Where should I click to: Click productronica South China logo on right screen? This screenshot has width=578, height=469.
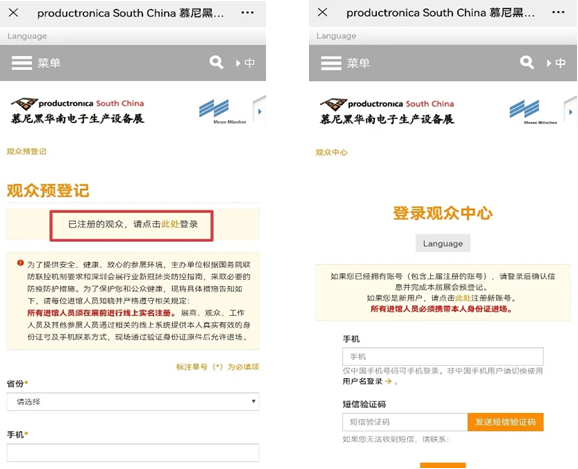click(x=387, y=111)
